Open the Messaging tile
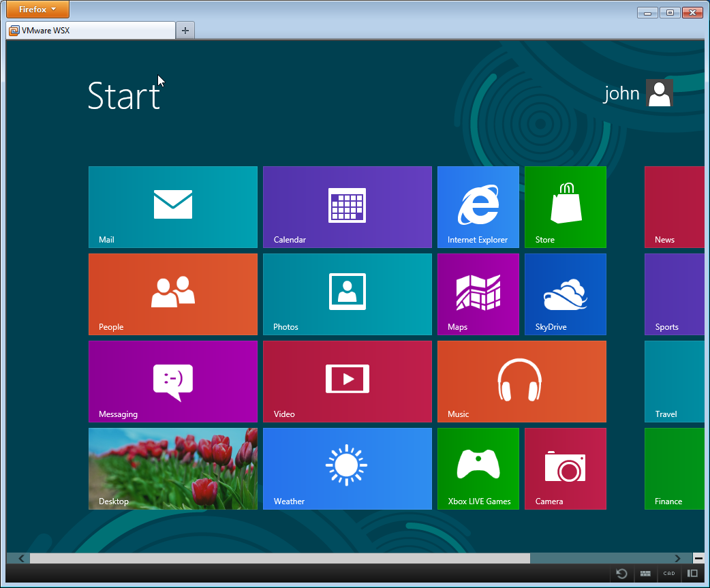This screenshot has width=710, height=588. click(173, 382)
